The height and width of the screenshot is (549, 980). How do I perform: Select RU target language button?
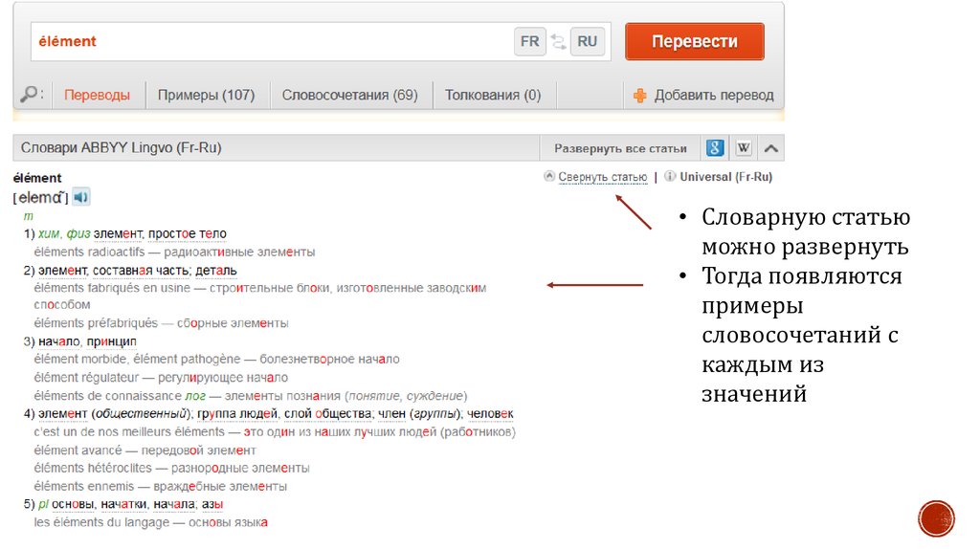pyautogui.click(x=588, y=42)
